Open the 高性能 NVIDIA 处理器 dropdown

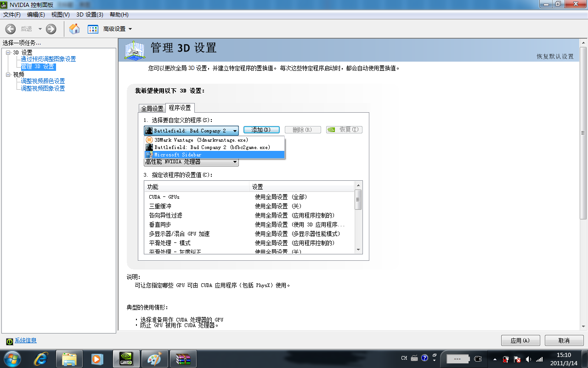tap(191, 162)
